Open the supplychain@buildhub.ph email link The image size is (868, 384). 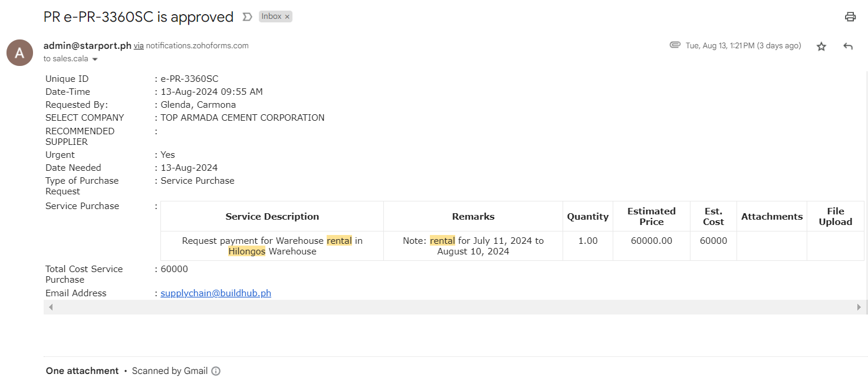point(216,293)
